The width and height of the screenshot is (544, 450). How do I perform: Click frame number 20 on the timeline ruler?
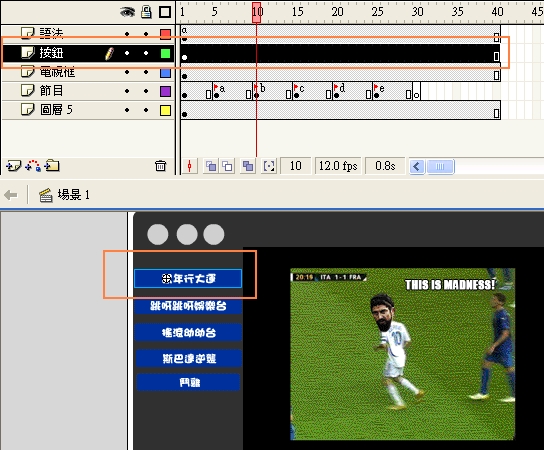tap(337, 12)
